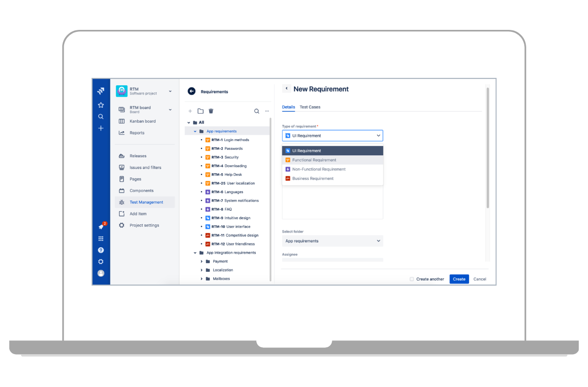Open Project settings in the sidebar
Screen dimensions: 588x387
coord(144,225)
